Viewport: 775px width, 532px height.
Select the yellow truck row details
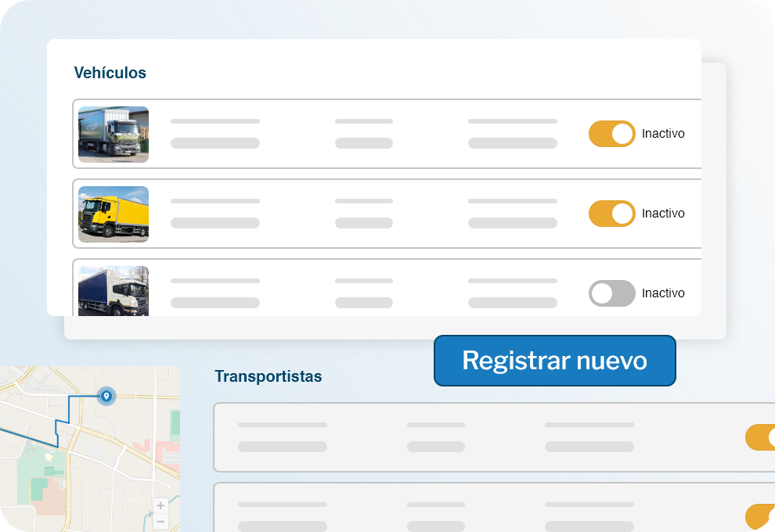[364, 214]
